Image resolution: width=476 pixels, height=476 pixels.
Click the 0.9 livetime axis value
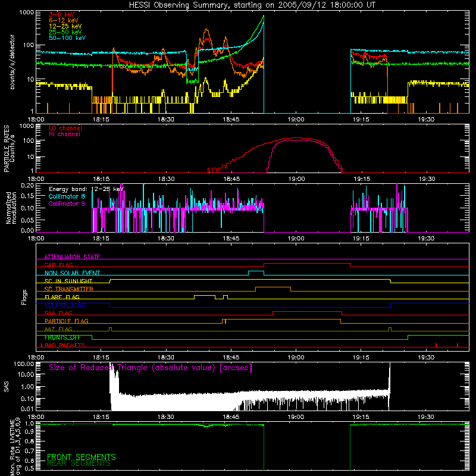pyautogui.click(x=29, y=432)
